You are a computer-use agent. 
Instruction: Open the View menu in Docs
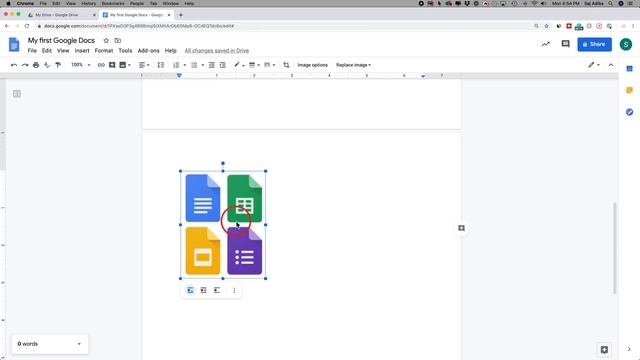click(63, 51)
